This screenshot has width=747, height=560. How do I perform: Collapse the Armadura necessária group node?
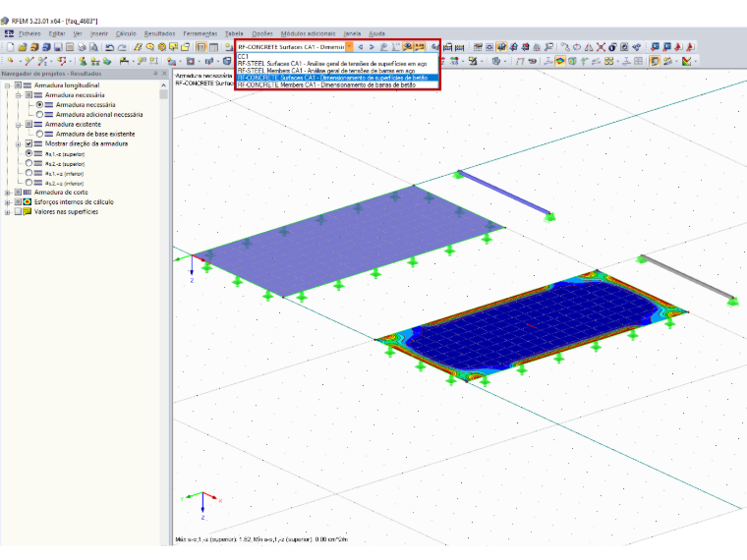pos(18,95)
